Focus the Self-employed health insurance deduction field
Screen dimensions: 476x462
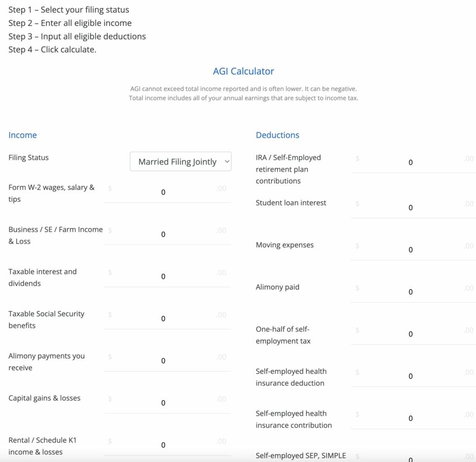click(x=410, y=376)
